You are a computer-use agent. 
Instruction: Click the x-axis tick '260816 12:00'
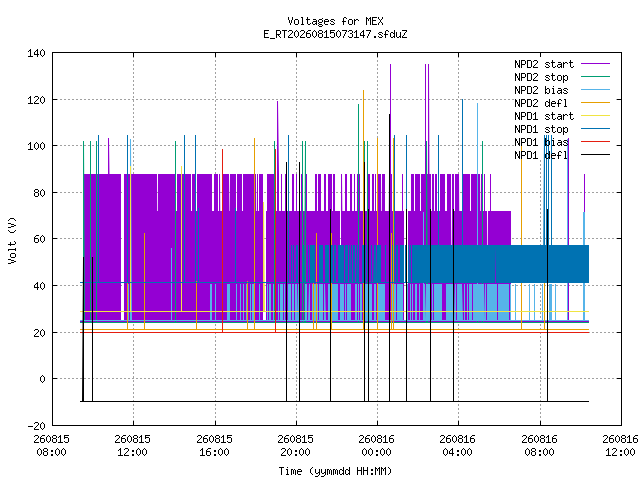pyautogui.click(x=620, y=446)
